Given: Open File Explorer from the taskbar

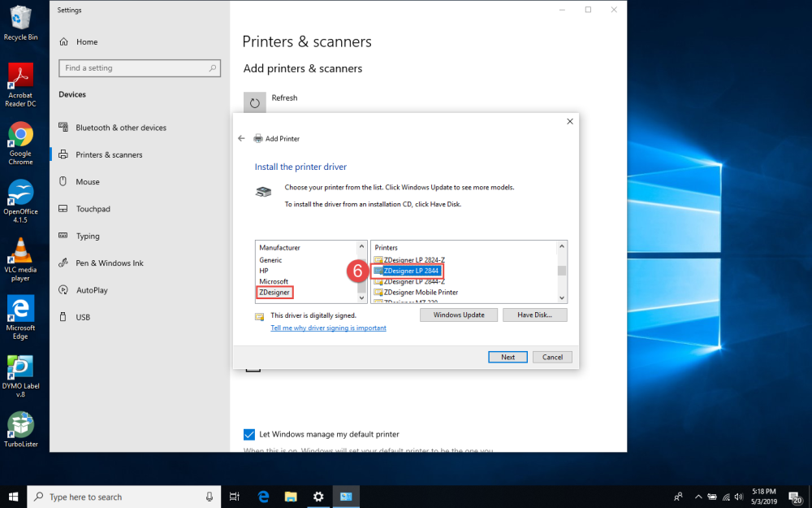Looking at the screenshot, I should [291, 497].
